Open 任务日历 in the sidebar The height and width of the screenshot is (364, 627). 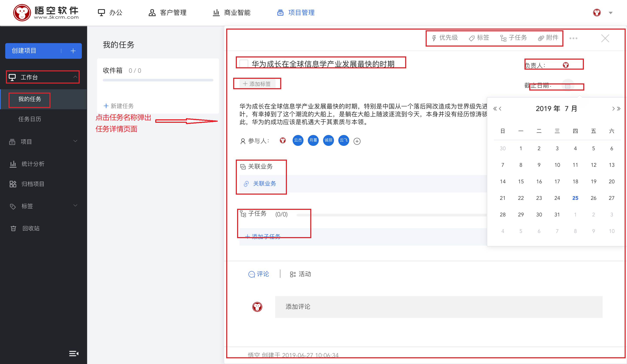pyautogui.click(x=30, y=119)
